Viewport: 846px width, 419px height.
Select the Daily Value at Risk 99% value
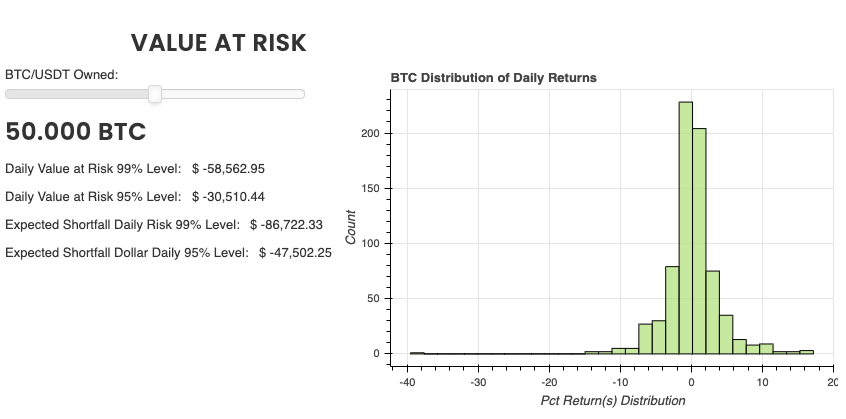[228, 169]
